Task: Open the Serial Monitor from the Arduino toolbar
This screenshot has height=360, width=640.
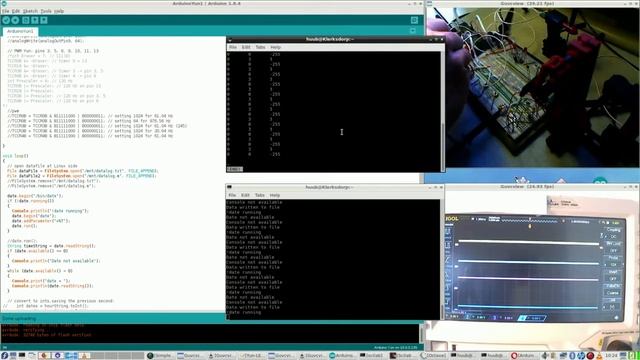Action: [x=414, y=20]
